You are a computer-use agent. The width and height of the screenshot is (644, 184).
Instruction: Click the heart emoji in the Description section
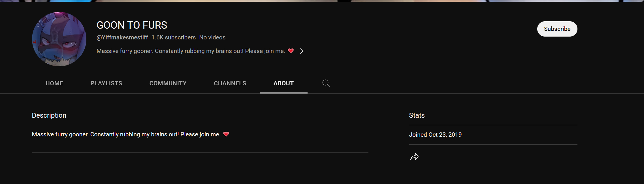tap(226, 134)
